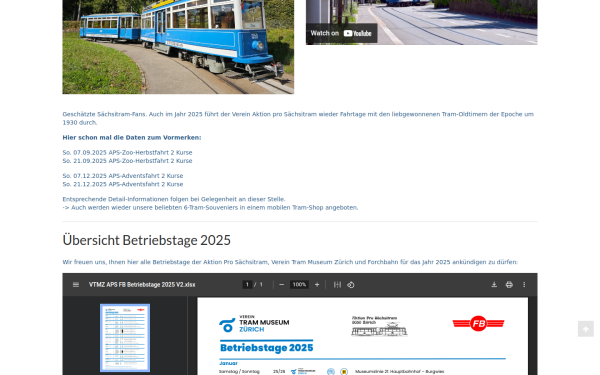The height and width of the screenshot is (375, 600).
Task: Click 'So. 07.12.2025 APS-Adventsfahrt 2 Kurse' text
Action: click(x=123, y=176)
